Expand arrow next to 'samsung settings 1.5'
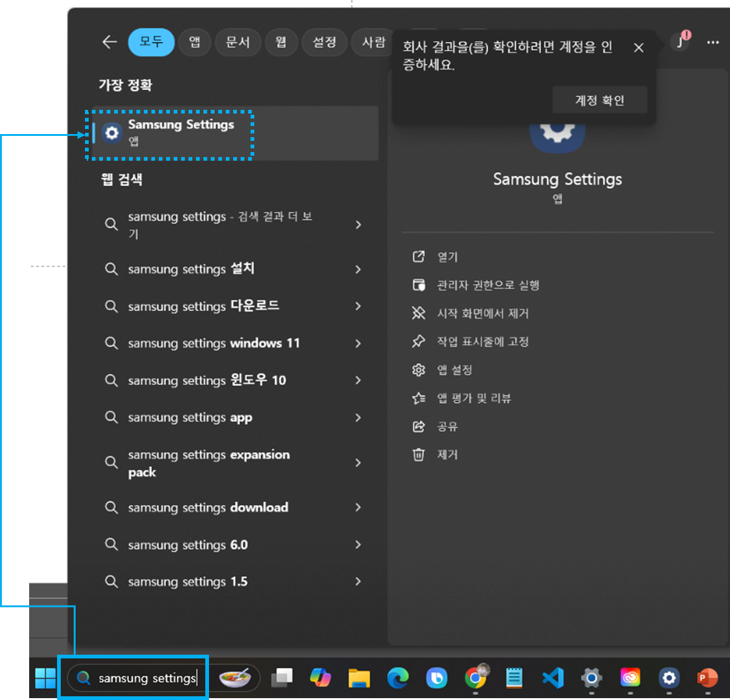Screen dimensions: 730x700 point(358,581)
